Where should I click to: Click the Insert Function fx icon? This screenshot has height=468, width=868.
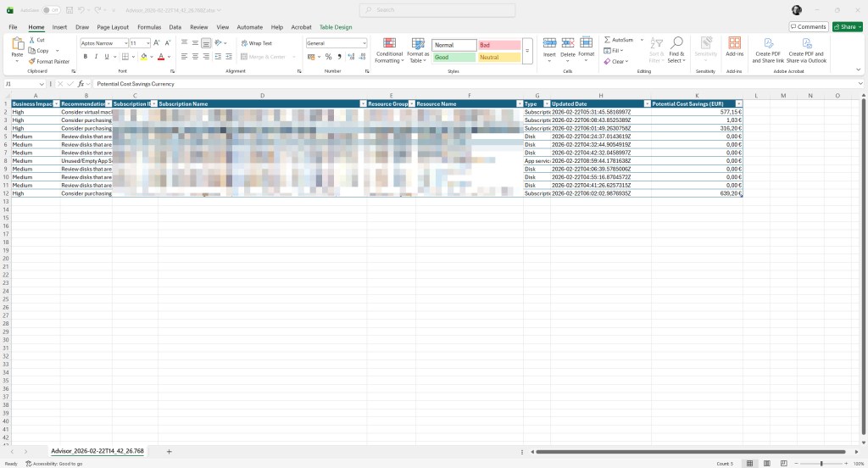81,85
